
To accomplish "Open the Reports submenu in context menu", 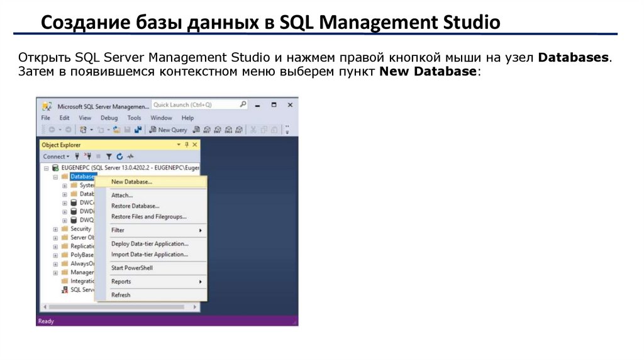I will point(151,281).
